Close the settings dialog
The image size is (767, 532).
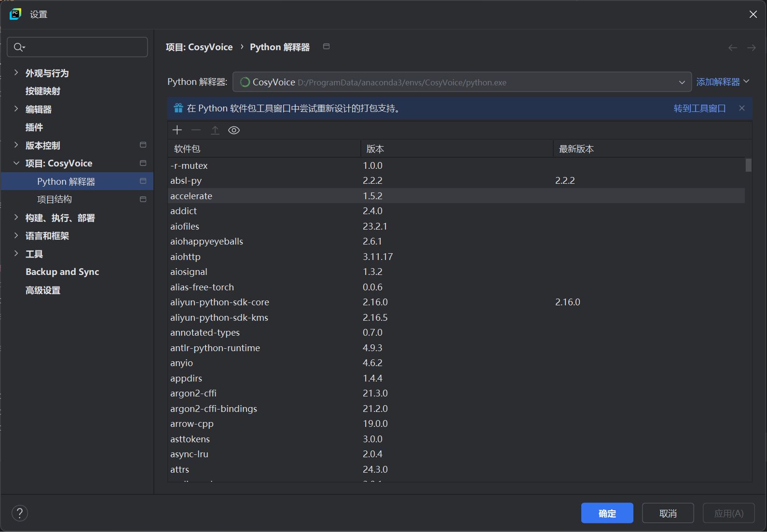click(753, 14)
